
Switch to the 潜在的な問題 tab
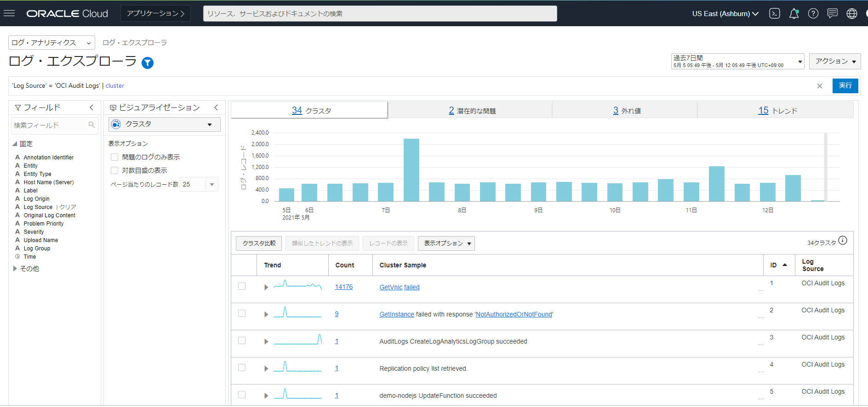(x=472, y=111)
